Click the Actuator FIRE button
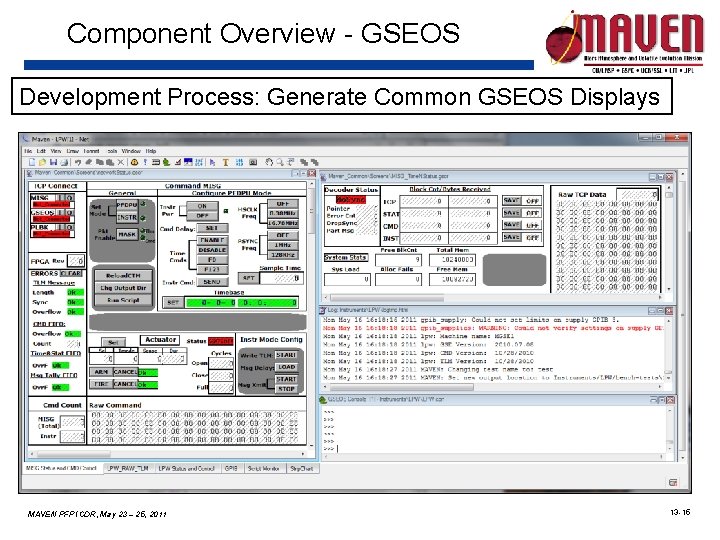720x540 pixels. coord(101,384)
